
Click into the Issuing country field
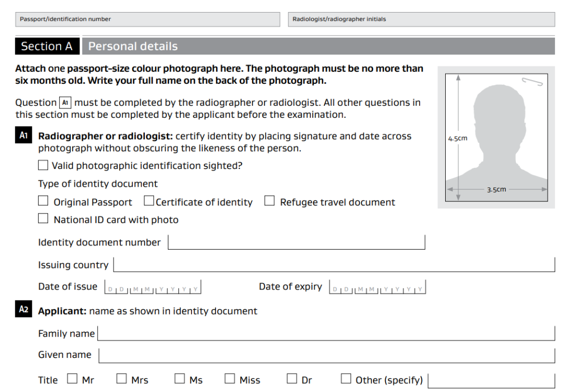(334, 265)
